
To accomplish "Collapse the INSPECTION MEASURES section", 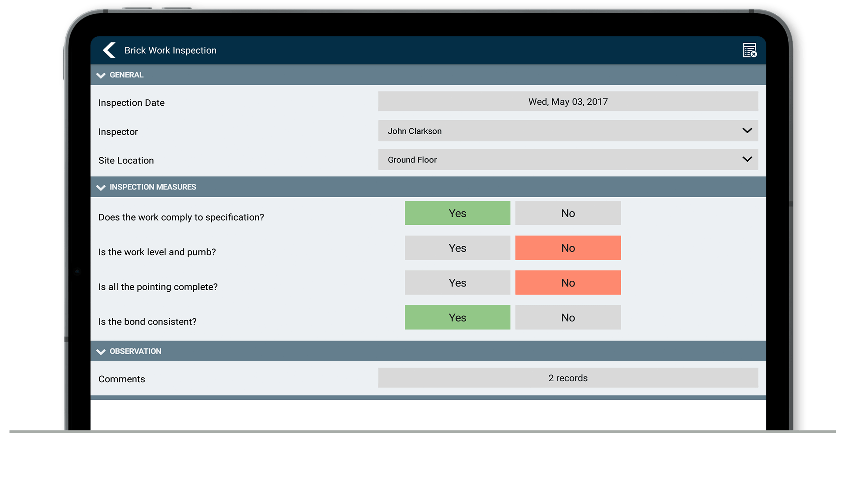I will tap(101, 187).
